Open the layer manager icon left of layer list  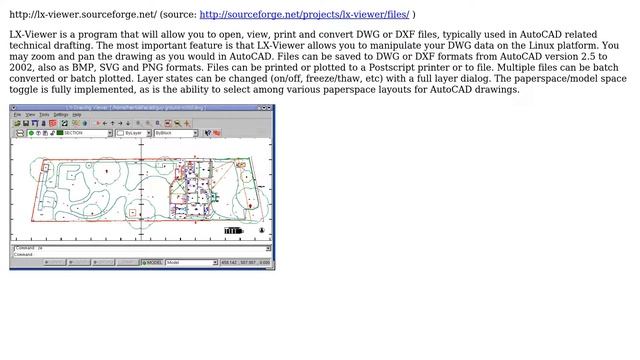click(20, 133)
